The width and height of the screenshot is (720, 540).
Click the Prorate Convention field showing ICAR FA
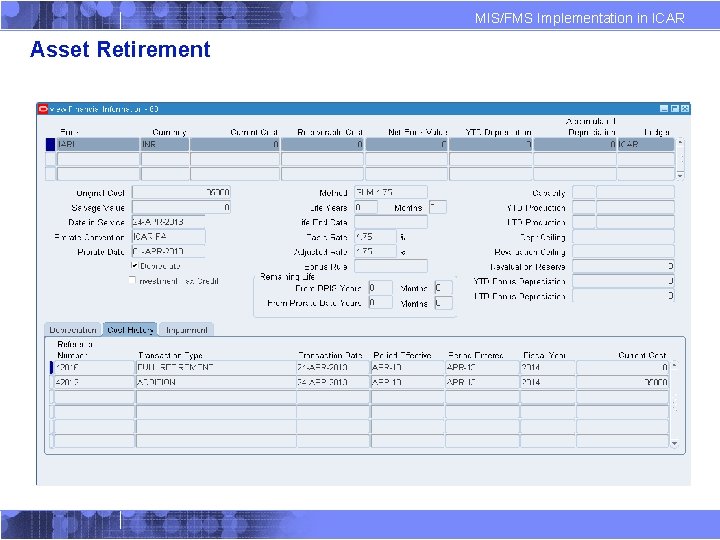(169, 237)
